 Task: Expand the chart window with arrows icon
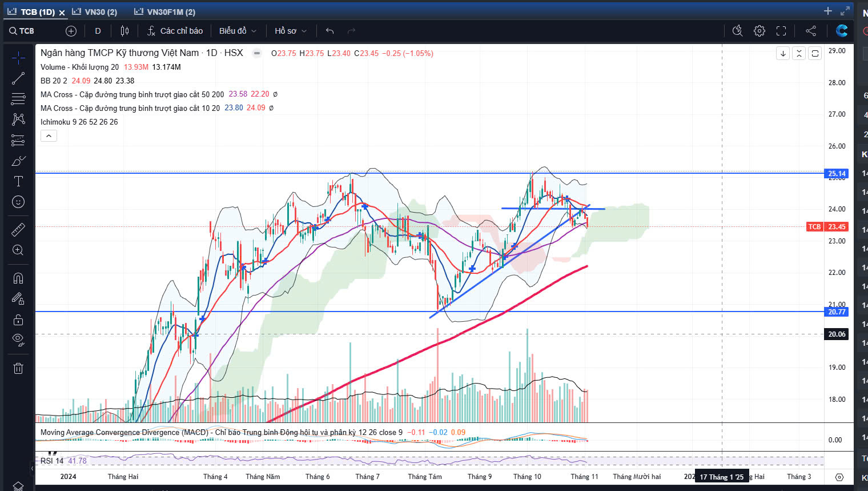click(x=845, y=11)
